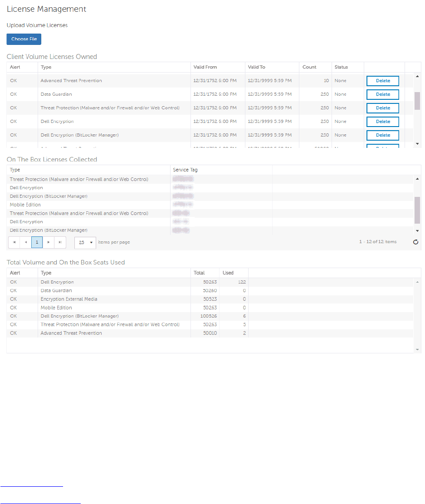Click the On The Box Licenses scrollbar thumb

tap(417, 210)
